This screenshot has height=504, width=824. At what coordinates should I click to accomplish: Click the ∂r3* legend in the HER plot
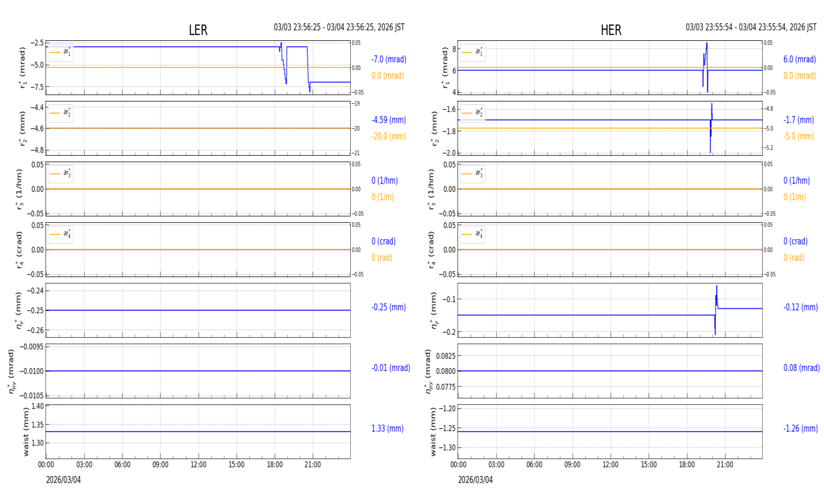[x=472, y=173]
